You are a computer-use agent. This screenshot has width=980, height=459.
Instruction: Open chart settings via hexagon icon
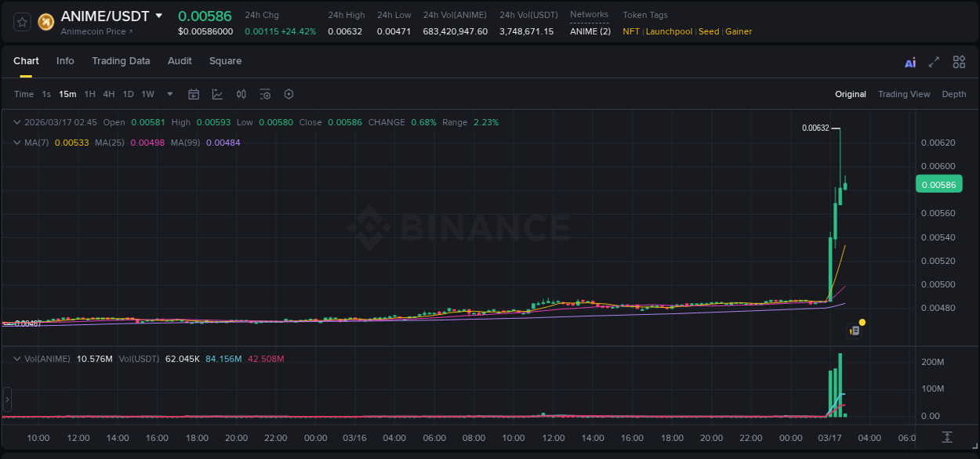pyautogui.click(x=289, y=94)
